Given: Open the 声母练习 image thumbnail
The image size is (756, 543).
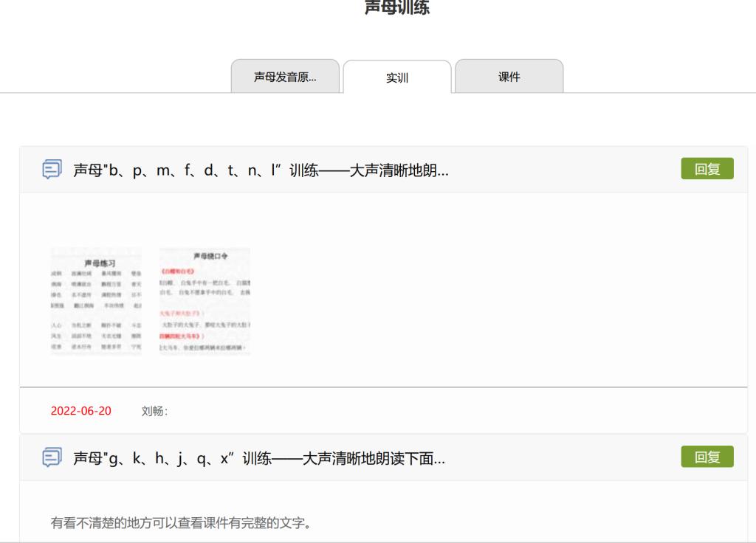Looking at the screenshot, I should coord(96,302).
